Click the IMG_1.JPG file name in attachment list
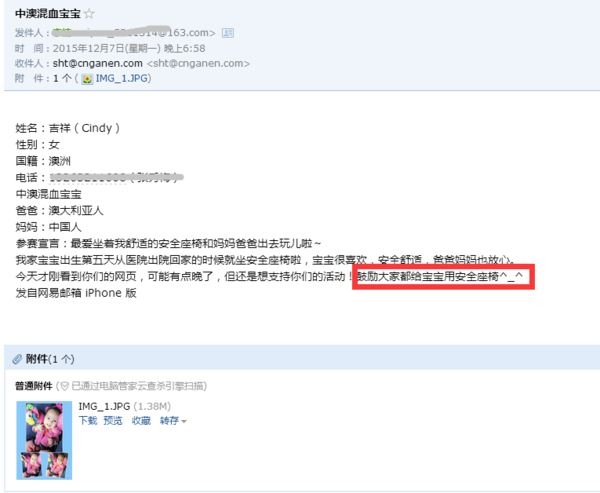Viewport: 600px width, 493px height. coord(104,406)
